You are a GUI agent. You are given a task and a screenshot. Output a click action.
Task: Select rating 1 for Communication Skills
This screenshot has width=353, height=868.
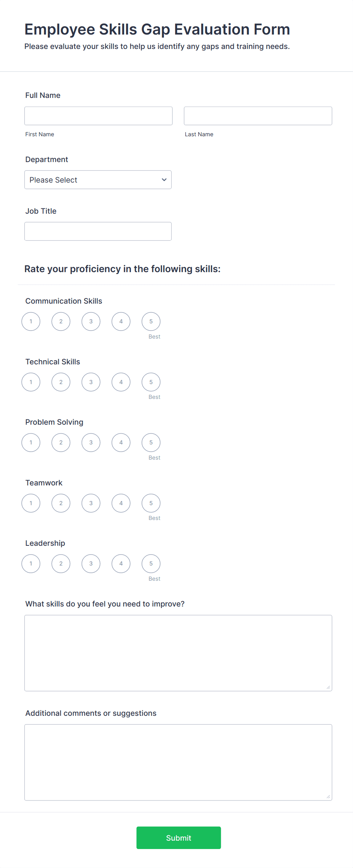[x=31, y=321]
